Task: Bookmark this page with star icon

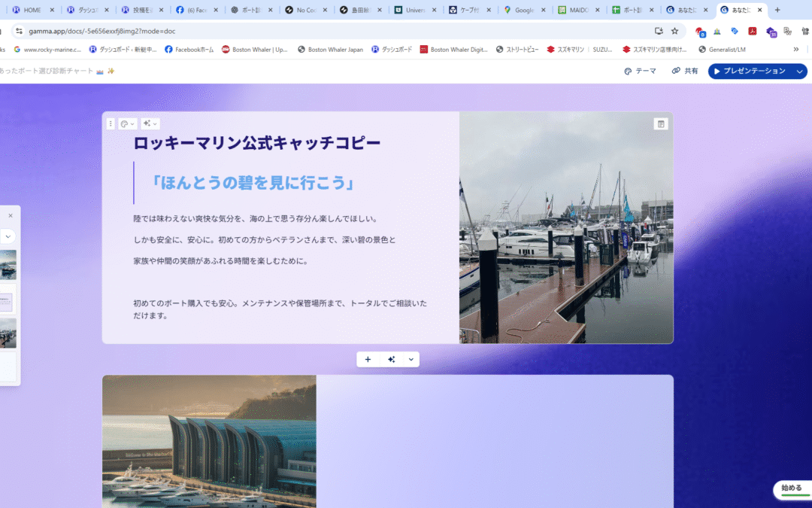Action: 674,31
